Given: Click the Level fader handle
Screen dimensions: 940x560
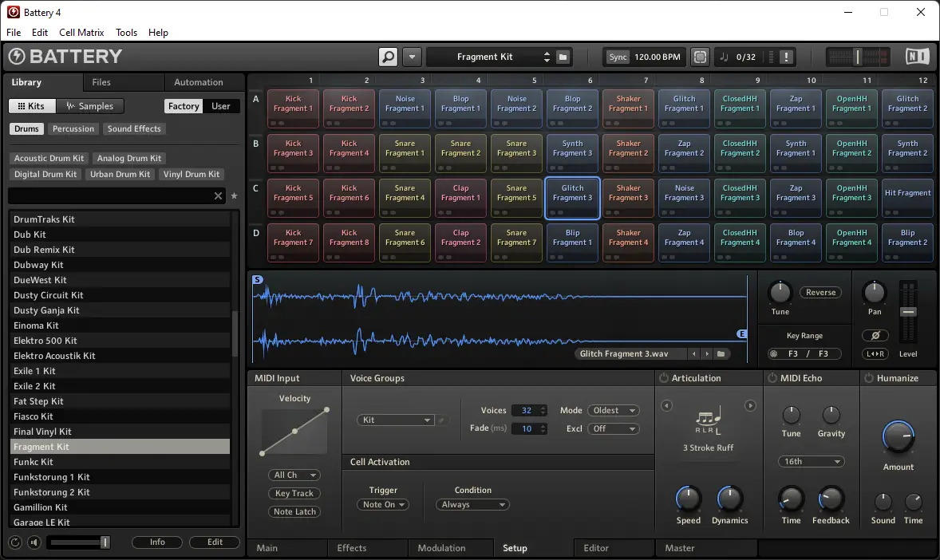Looking at the screenshot, I should [x=908, y=312].
